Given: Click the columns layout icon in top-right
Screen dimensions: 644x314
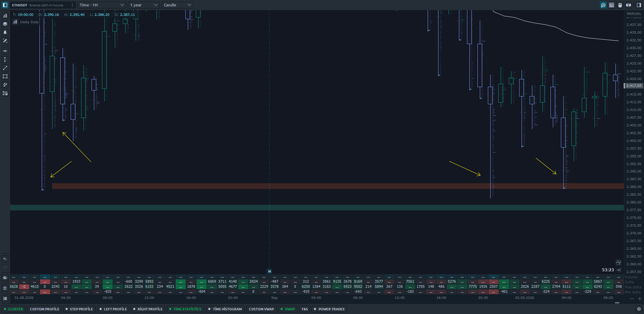Looking at the screenshot, I should click(x=628, y=5).
